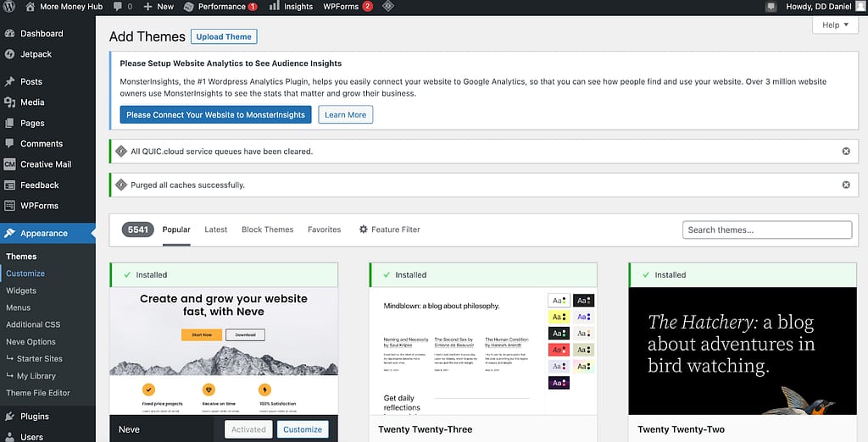This screenshot has width=868, height=442.
Task: Dismiss the QUIC.cloud queues cleared notice
Action: (846, 151)
